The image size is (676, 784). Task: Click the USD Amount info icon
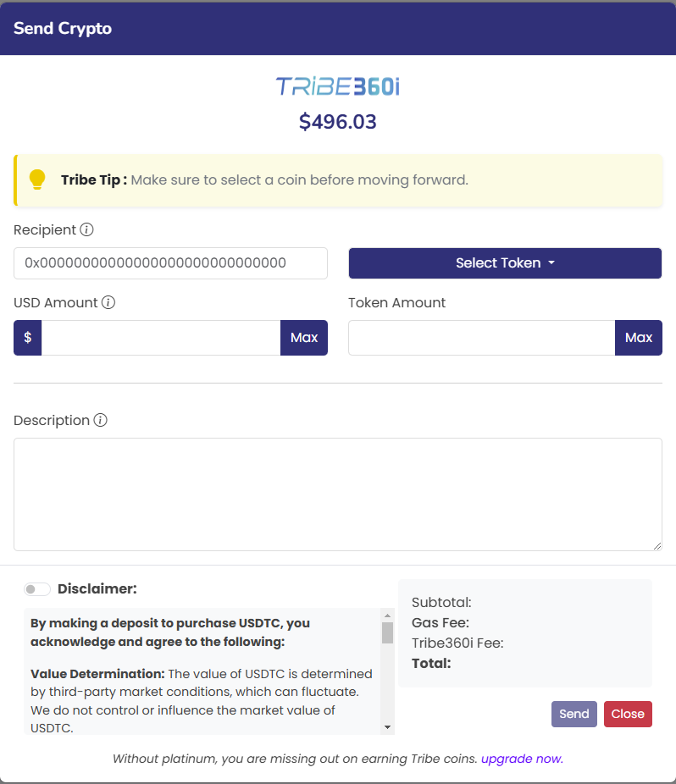[x=108, y=302]
